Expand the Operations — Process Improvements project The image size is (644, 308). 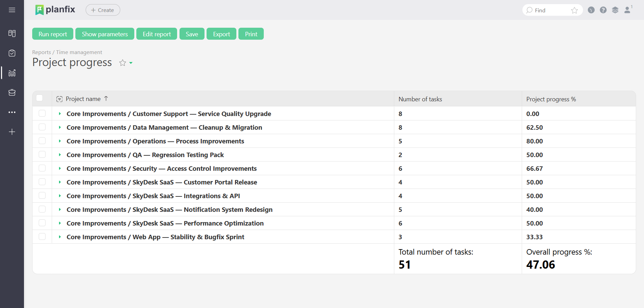click(x=60, y=141)
